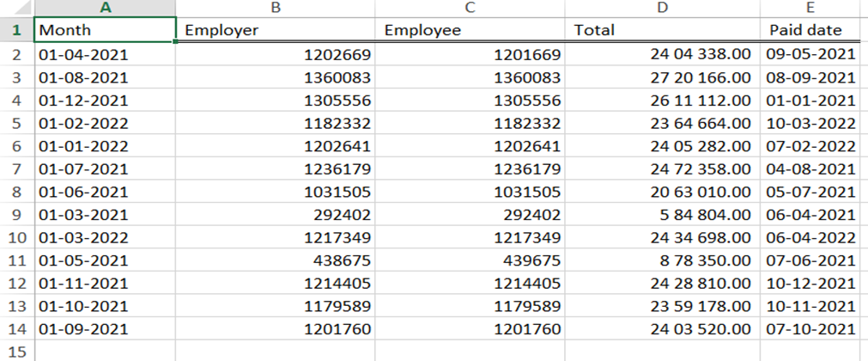Select the row 9 header
The height and width of the screenshot is (361, 868).
tap(16, 213)
